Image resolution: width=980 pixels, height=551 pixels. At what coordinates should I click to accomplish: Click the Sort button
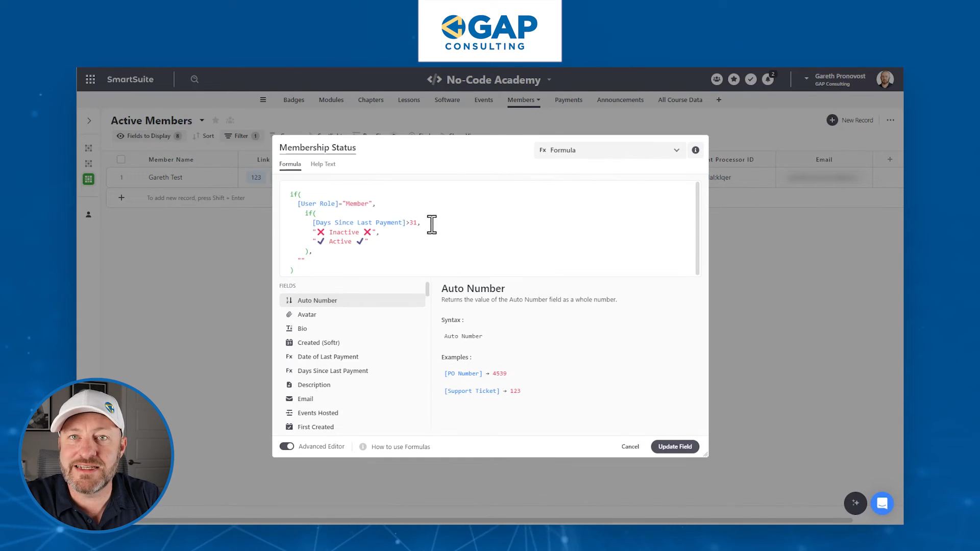[204, 136]
